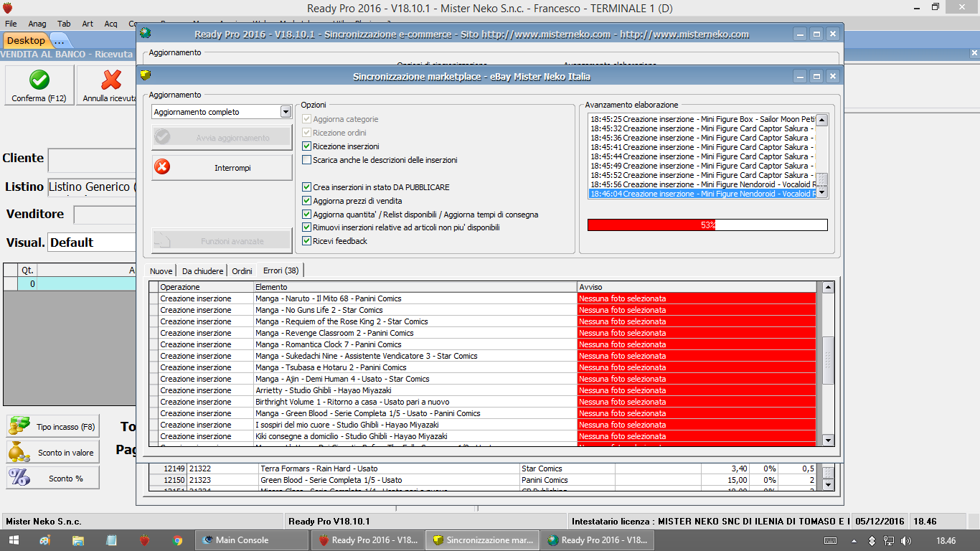Click the money icon for Tipo incasso (F8)
Screen dimensions: 980x551
(x=19, y=426)
